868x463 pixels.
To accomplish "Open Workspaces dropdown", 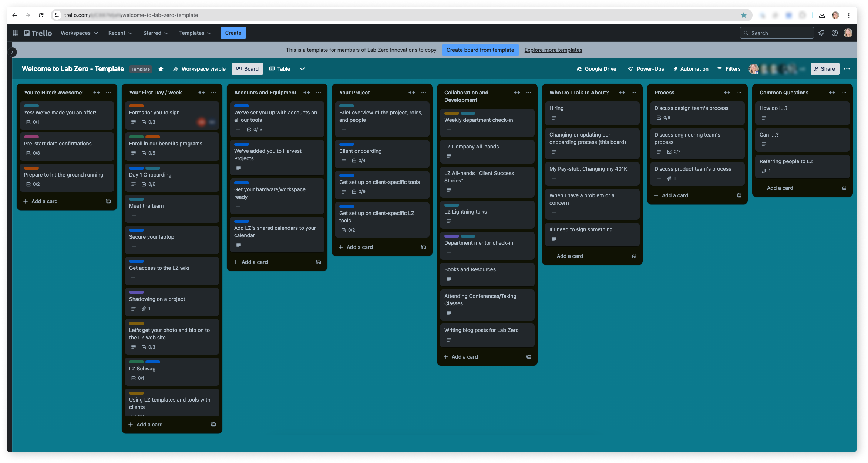I will pos(79,33).
